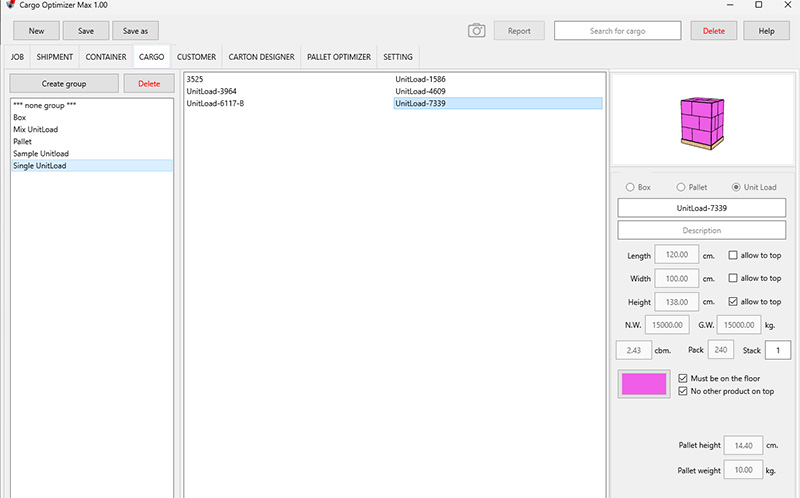Click the cbm 2.43 field
The height and width of the screenshot is (498, 800).
tap(634, 350)
